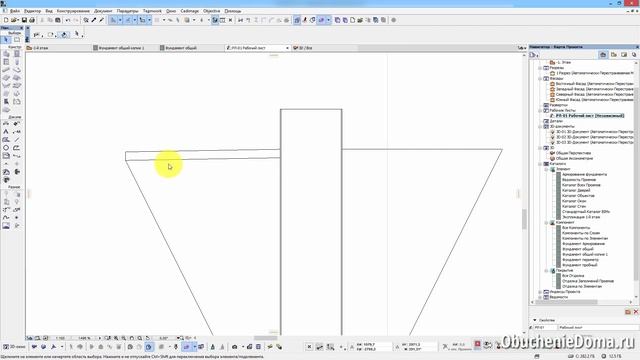Click the zoom magnifier icon in bottom bar

click(140, 338)
